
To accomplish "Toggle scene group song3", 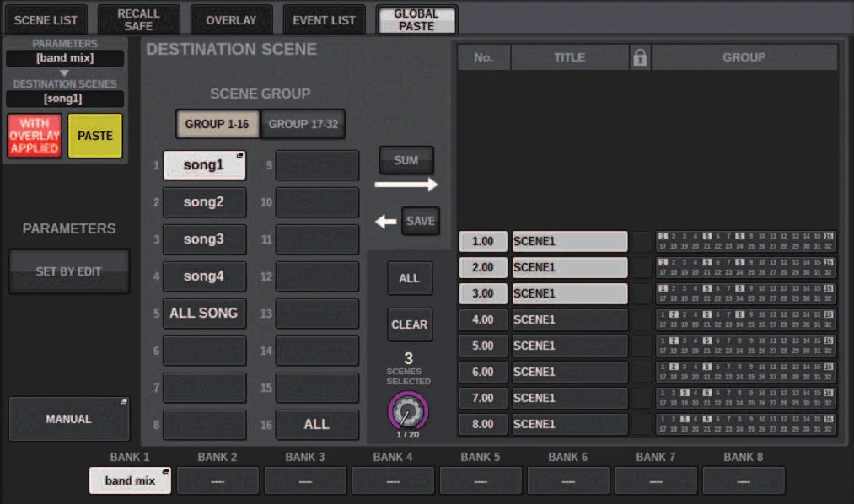I will (x=204, y=239).
